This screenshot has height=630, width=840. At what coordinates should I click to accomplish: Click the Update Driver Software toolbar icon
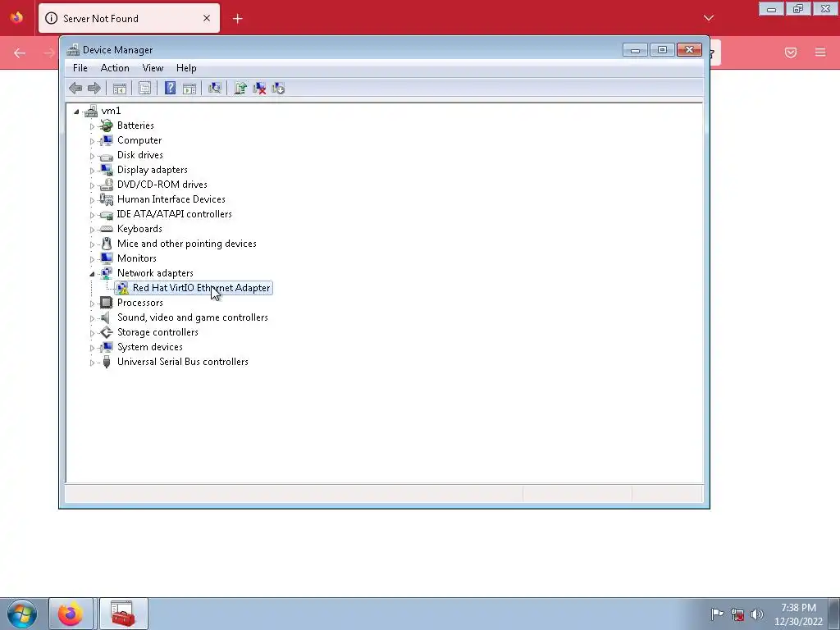[x=240, y=89]
